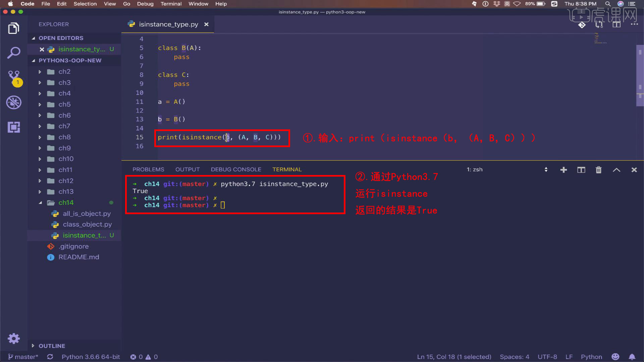Open class_object.py file
The width and height of the screenshot is (644, 362).
pyautogui.click(x=74, y=225)
